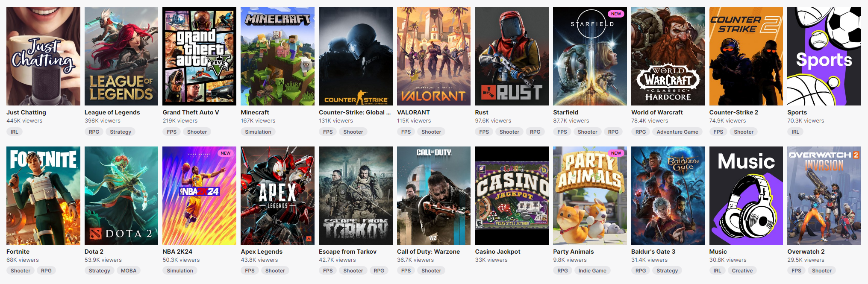Screen dimensions: 868x284
Task: Open the League of Legends title link
Action: pos(112,112)
